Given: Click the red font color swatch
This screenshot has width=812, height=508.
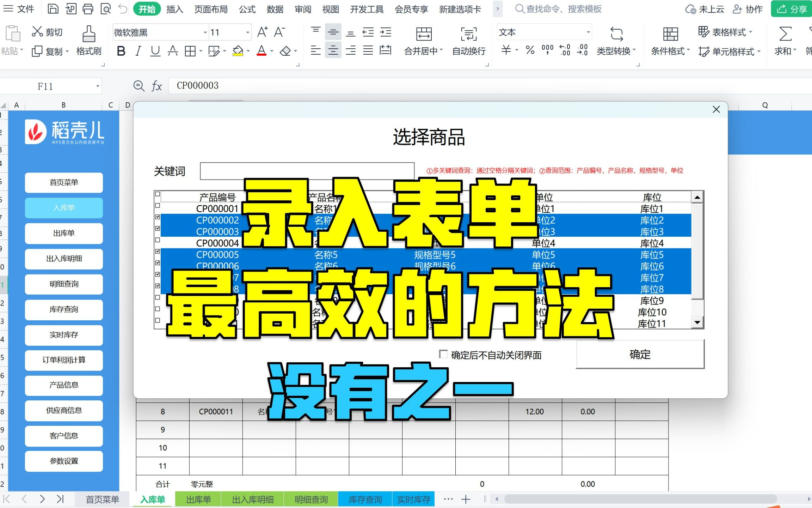Looking at the screenshot, I should point(262,52).
